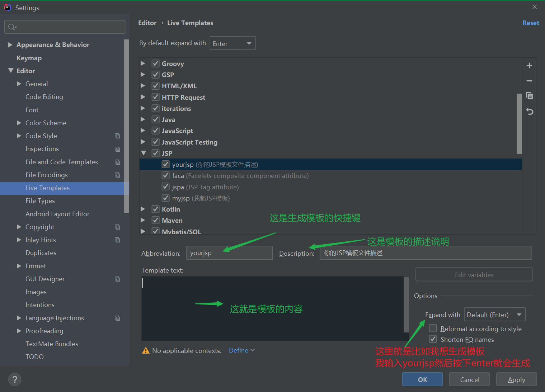Click the settings sidebar scrollbar
Image resolution: width=545 pixels, height=392 pixels.
[126, 126]
